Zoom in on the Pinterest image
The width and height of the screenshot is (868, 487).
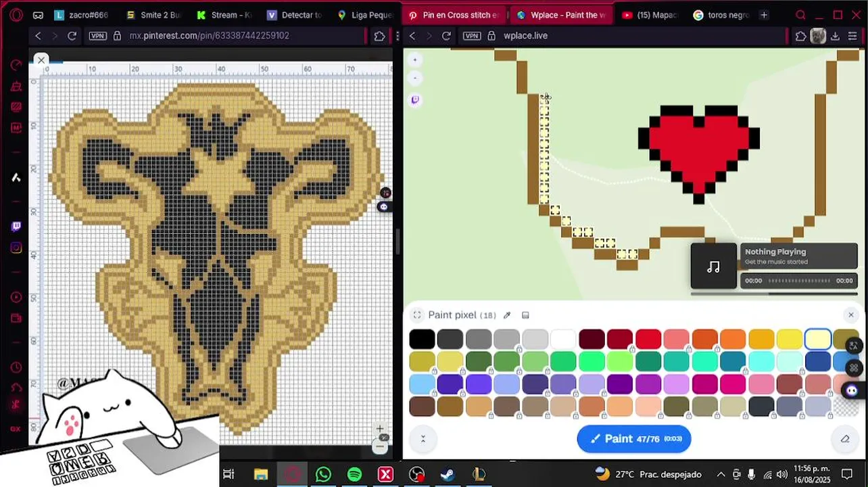tap(380, 429)
